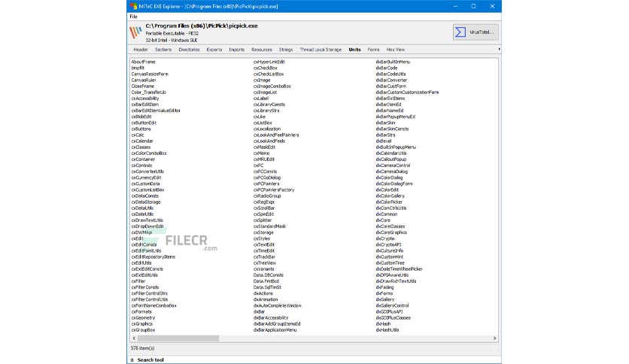Select the cxCurrencyEdit unit
Screen dimensions: 629x364
pos(147,177)
